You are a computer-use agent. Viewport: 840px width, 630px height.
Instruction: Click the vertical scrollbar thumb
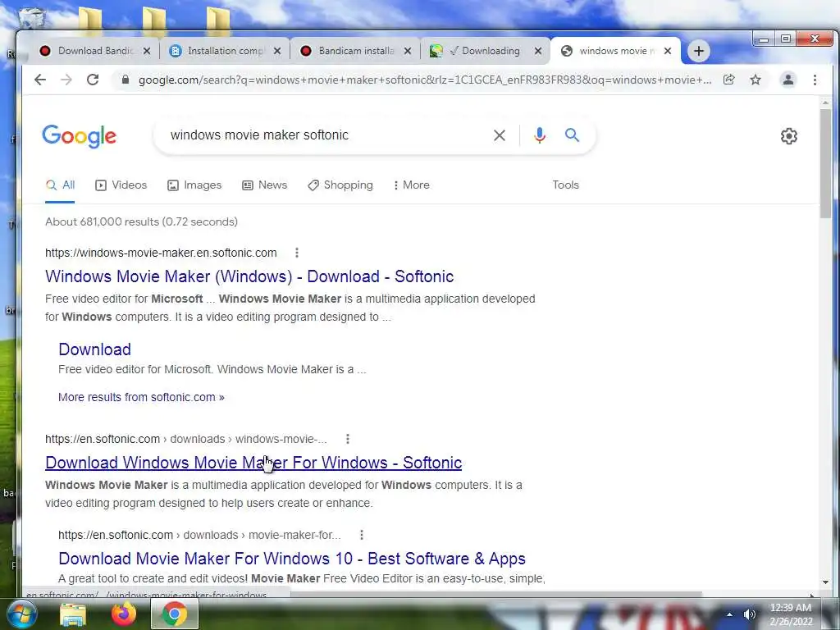[825, 163]
